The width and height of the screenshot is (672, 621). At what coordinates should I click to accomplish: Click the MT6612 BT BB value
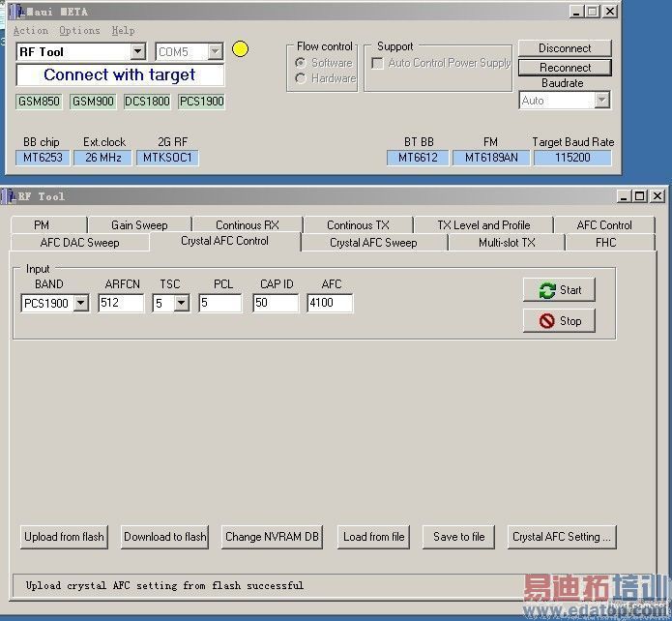coord(418,158)
